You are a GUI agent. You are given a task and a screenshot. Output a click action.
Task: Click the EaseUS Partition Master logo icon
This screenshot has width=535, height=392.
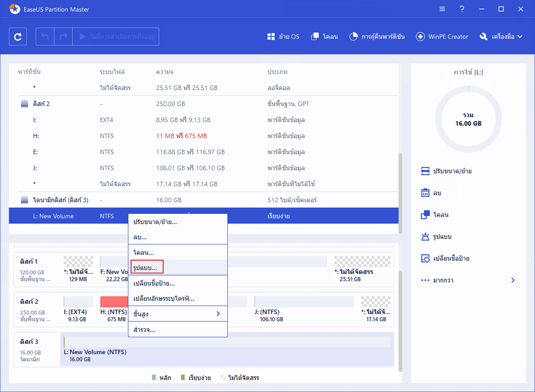point(14,9)
